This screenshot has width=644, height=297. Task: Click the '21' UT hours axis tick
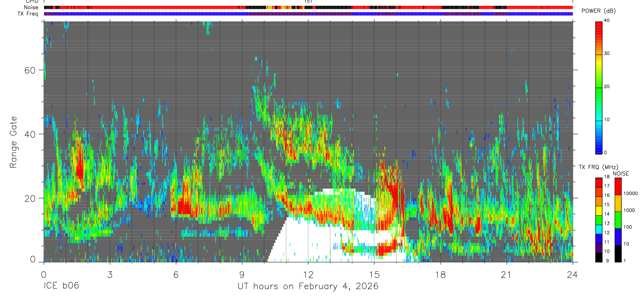click(507, 274)
